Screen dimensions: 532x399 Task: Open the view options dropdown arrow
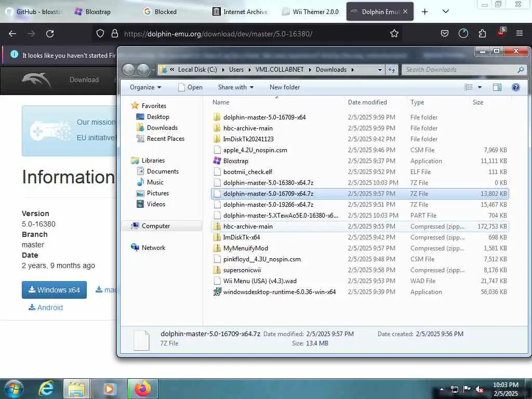click(x=480, y=87)
